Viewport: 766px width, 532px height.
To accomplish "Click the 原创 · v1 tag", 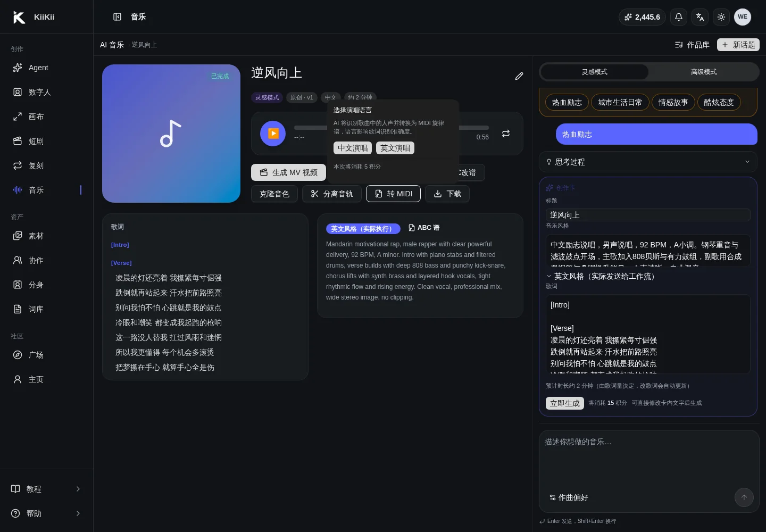I will tap(302, 97).
